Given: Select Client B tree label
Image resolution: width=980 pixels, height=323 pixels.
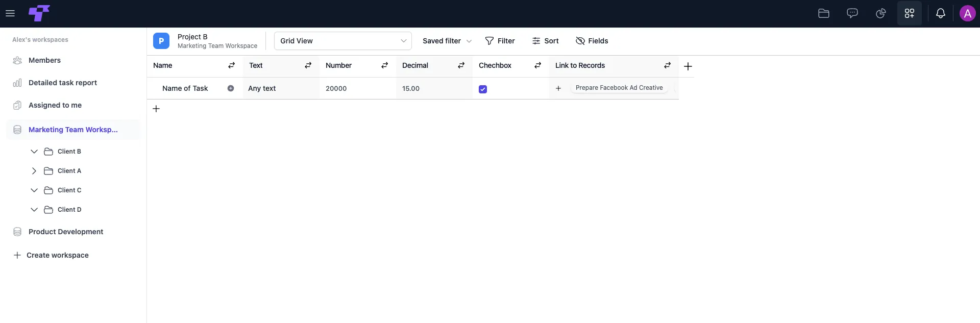Looking at the screenshot, I should pos(69,152).
